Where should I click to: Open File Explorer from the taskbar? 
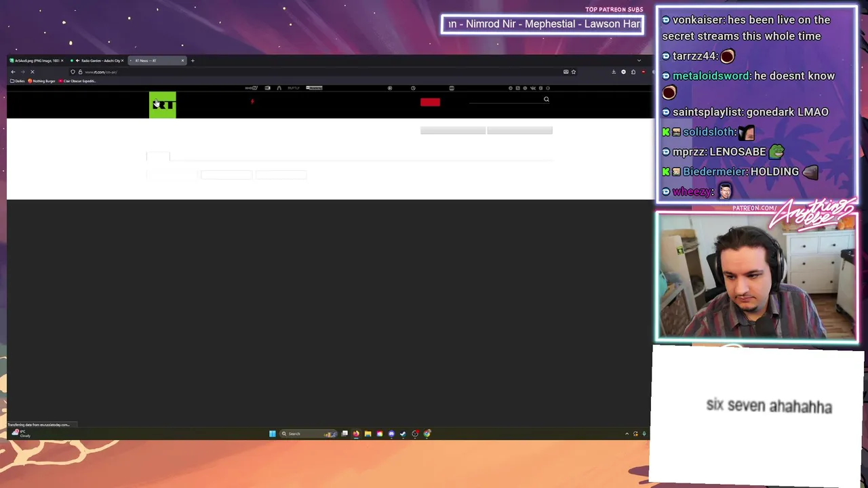(x=368, y=434)
